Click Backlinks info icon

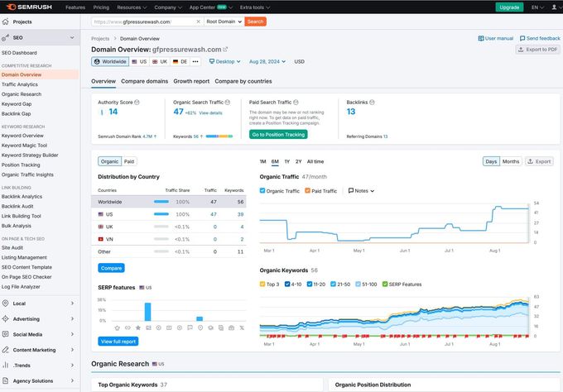(x=372, y=103)
